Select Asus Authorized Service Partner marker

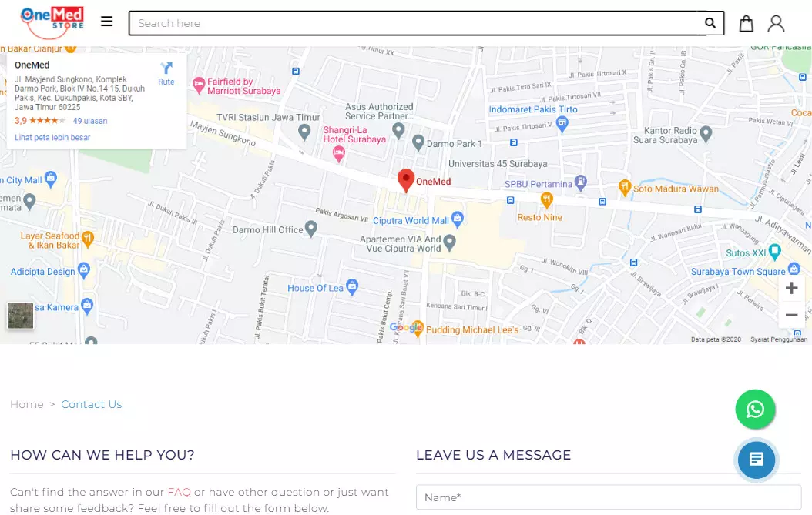point(398,130)
